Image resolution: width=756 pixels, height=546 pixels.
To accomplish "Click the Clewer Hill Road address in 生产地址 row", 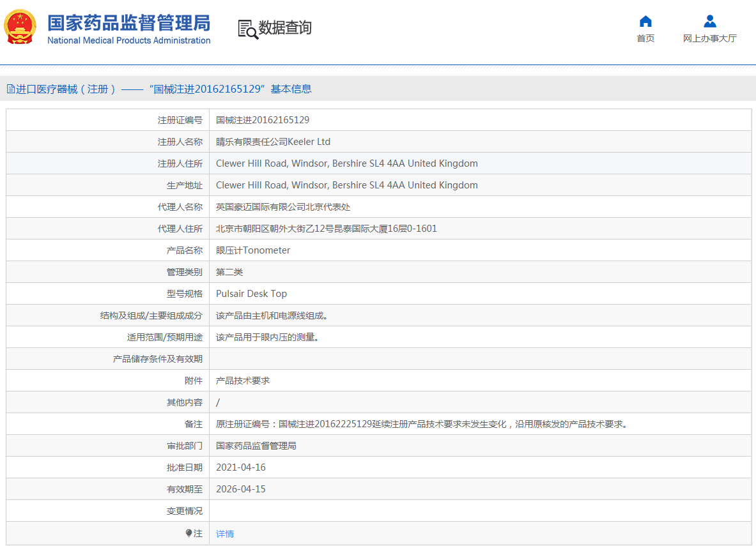I will (x=346, y=185).
